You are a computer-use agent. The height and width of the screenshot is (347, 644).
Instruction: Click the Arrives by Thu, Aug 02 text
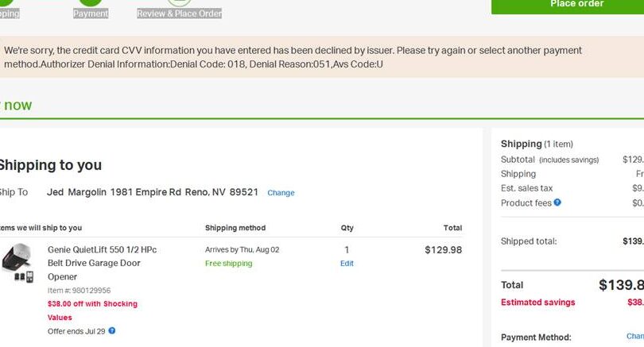point(242,249)
